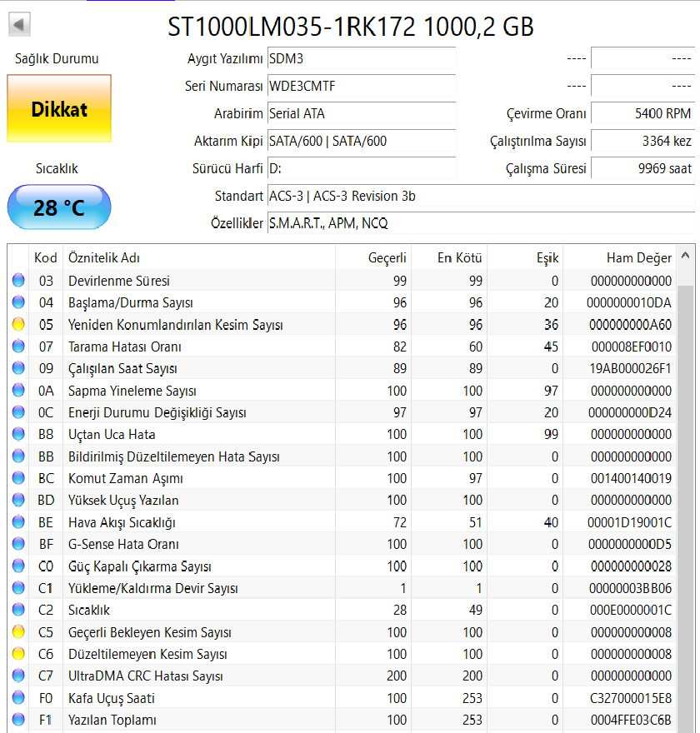Image resolution: width=700 pixels, height=733 pixels.
Task: Click the yellow warning icon for attribute 05
Action: tap(18, 324)
